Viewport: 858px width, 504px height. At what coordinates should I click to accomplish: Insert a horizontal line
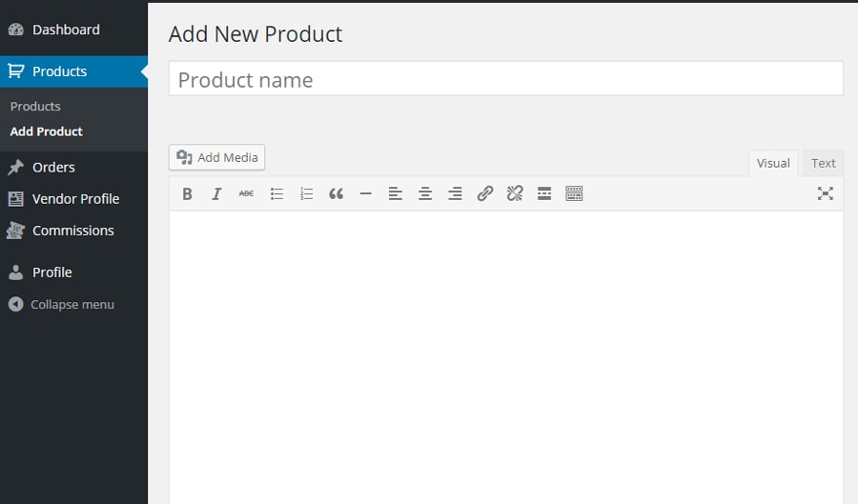point(365,193)
